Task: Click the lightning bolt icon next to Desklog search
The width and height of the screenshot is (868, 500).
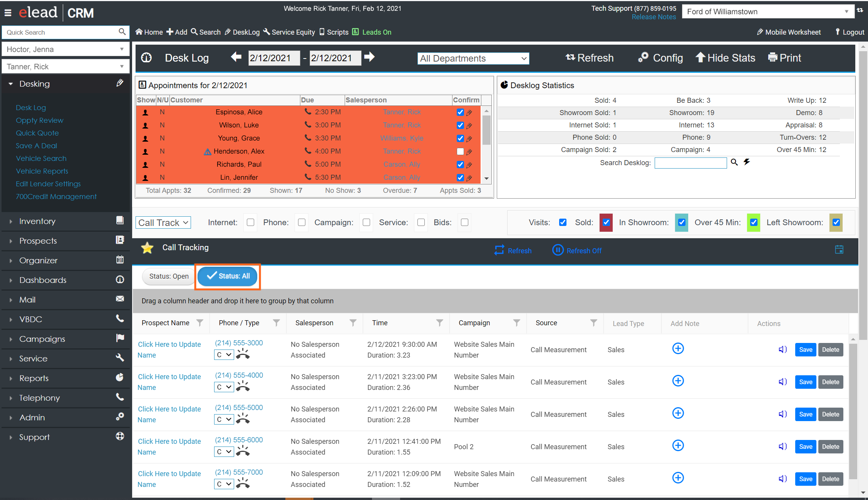Action: 747,162
